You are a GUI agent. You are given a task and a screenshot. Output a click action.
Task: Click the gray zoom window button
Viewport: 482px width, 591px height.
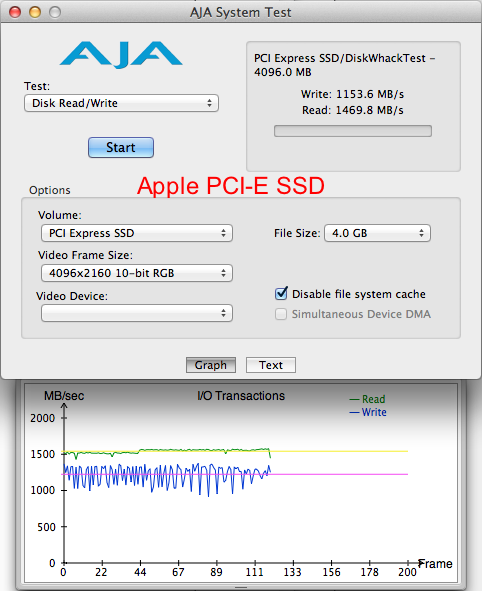55,12
